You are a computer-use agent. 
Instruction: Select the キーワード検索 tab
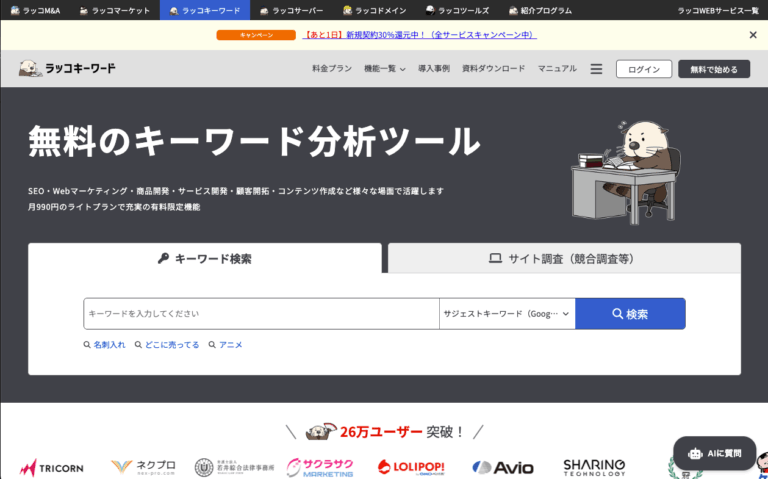coord(205,259)
